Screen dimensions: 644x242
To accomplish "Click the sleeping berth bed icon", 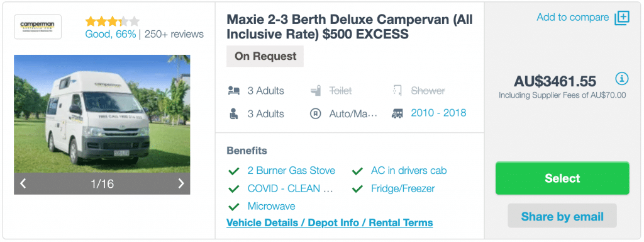I will click(x=233, y=91).
